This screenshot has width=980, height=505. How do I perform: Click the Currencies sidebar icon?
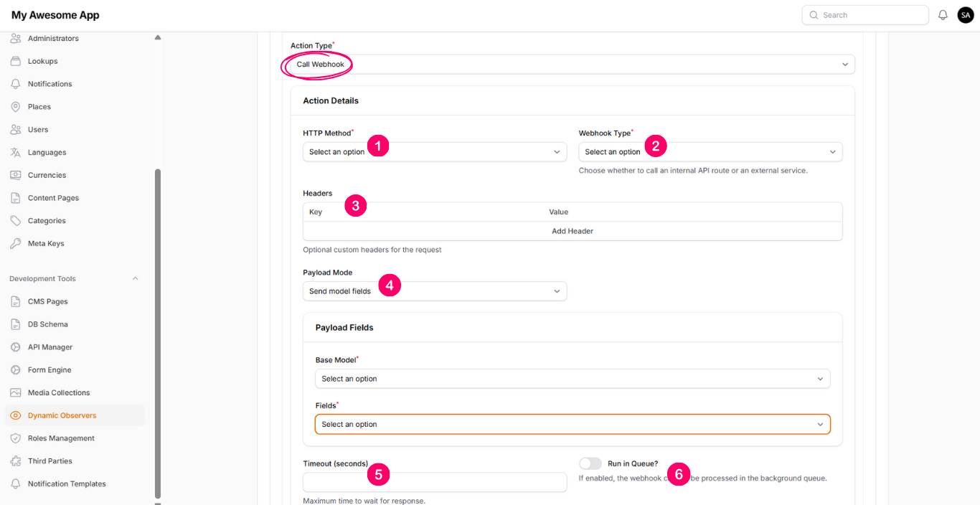(x=16, y=175)
